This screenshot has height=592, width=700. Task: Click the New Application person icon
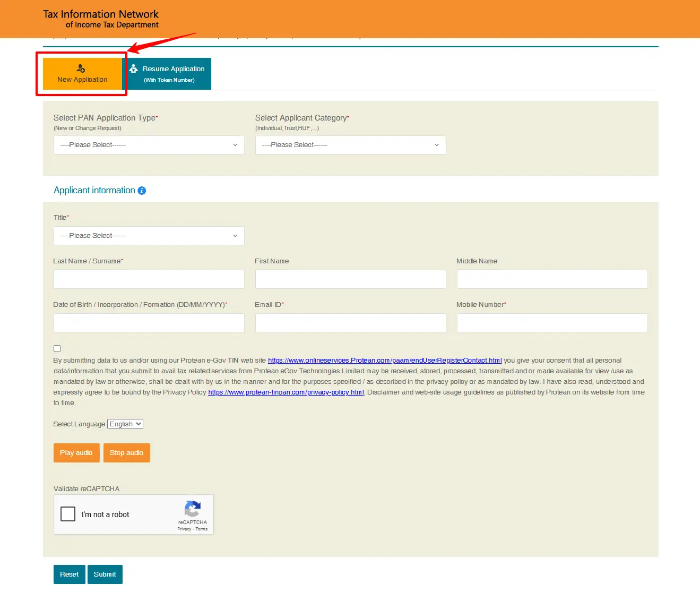click(x=81, y=68)
